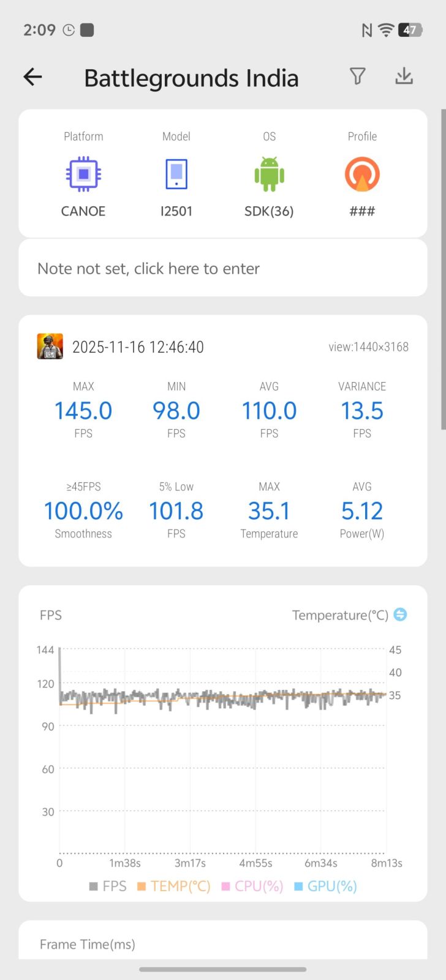Click the scrollbar on the right edge
This screenshot has width=446, height=980.
[x=443, y=269]
